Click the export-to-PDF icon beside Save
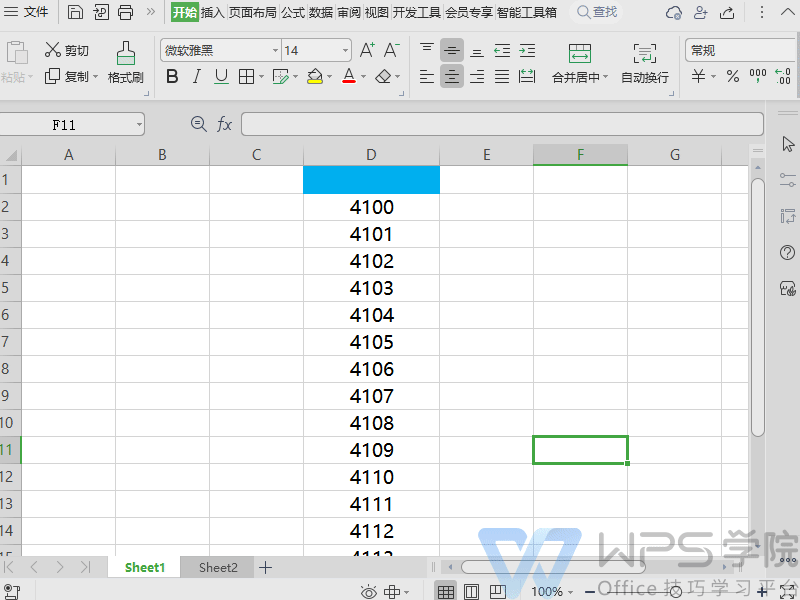The image size is (800, 600). [x=101, y=12]
